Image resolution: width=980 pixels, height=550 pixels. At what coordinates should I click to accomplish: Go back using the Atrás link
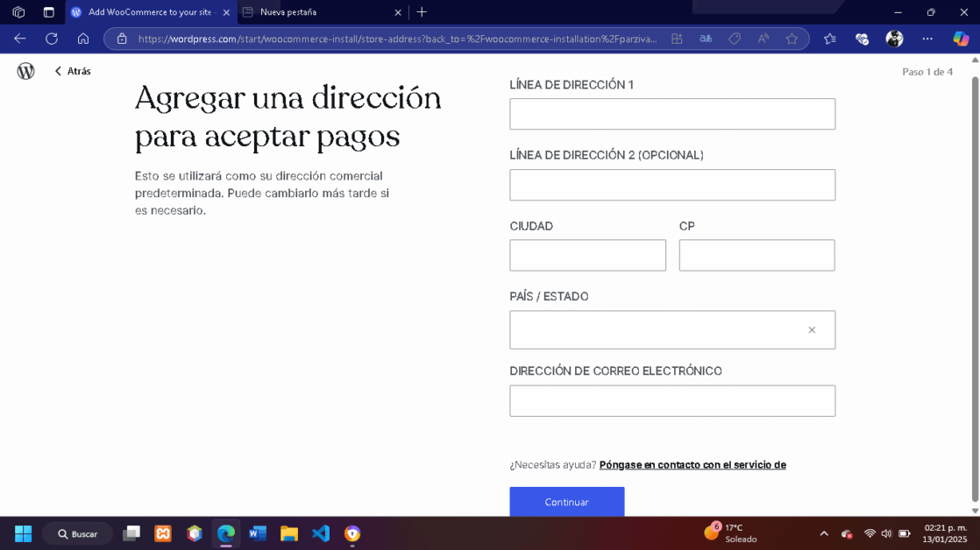pyautogui.click(x=73, y=71)
